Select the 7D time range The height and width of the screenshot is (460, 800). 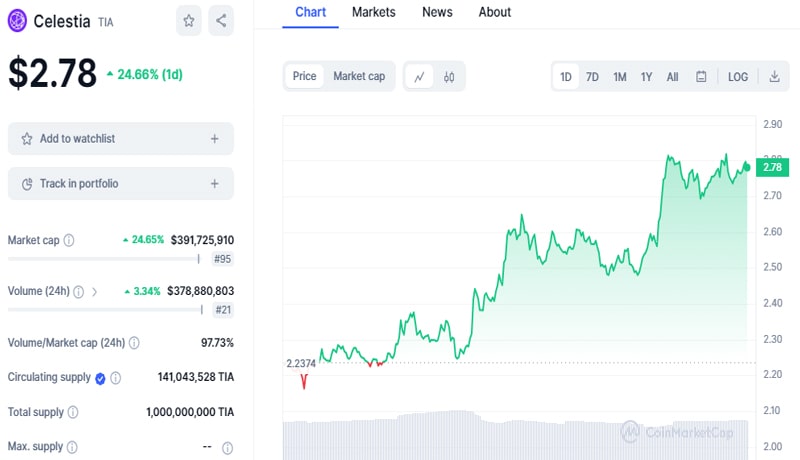592,77
